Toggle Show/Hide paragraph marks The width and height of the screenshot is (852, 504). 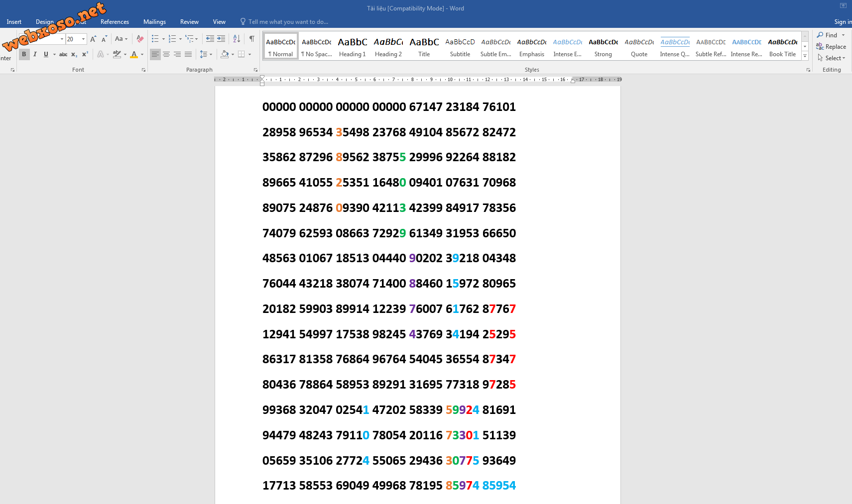pos(252,39)
